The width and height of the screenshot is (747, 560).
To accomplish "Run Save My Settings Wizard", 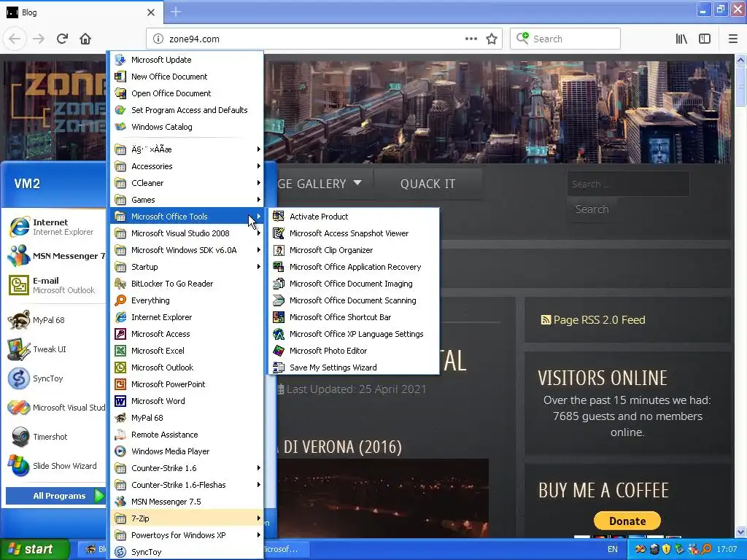I will (354, 367).
